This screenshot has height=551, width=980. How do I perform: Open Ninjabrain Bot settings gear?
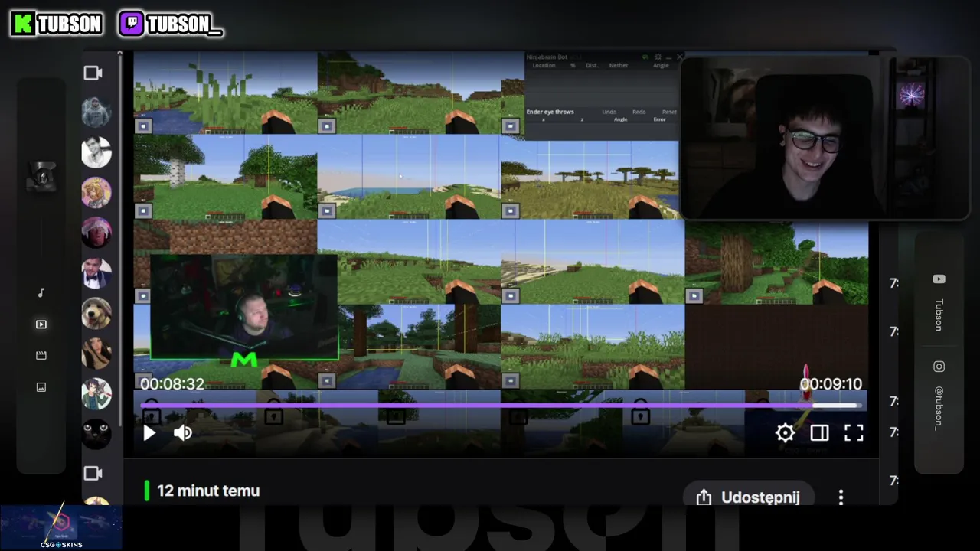(x=658, y=57)
